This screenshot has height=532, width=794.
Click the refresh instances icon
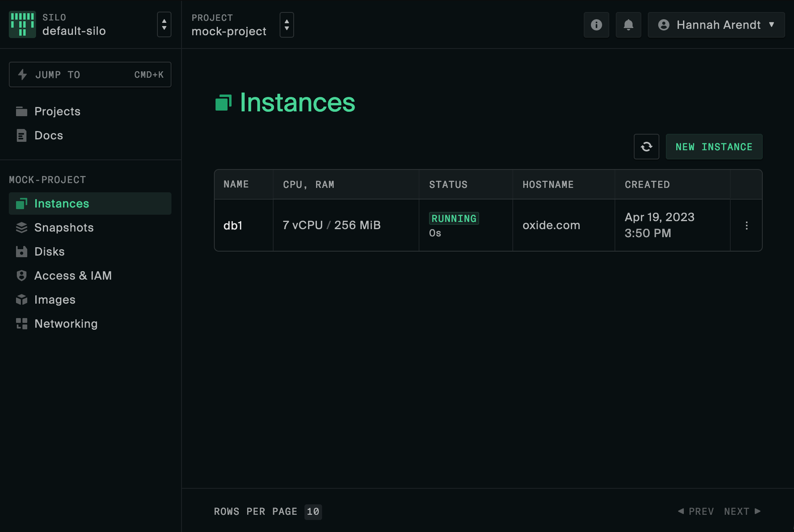point(647,147)
